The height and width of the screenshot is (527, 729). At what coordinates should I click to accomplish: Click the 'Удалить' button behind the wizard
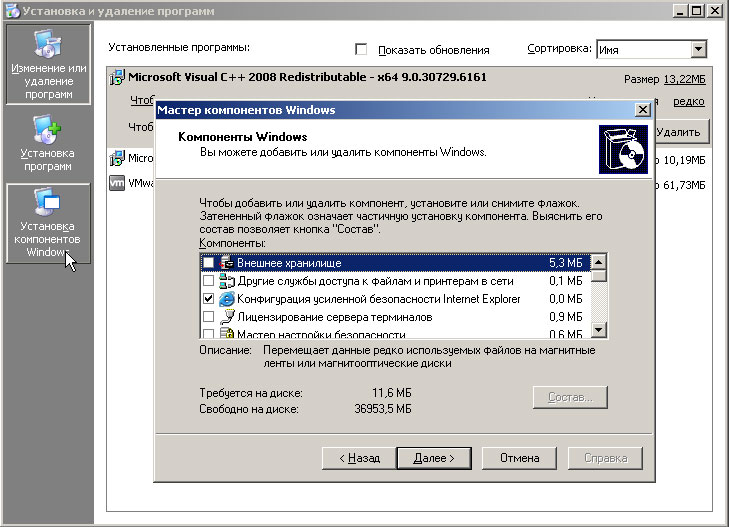coord(681,132)
